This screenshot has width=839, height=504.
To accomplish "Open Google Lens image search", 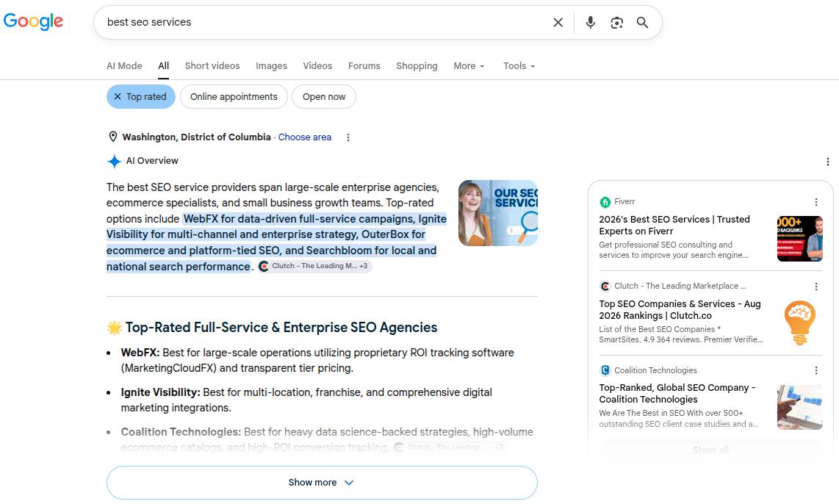I will [x=616, y=23].
